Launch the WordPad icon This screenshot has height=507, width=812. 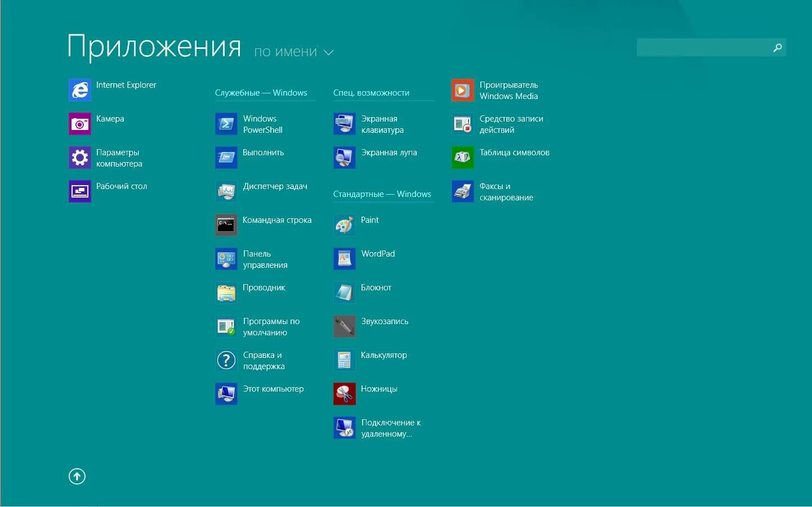345,259
